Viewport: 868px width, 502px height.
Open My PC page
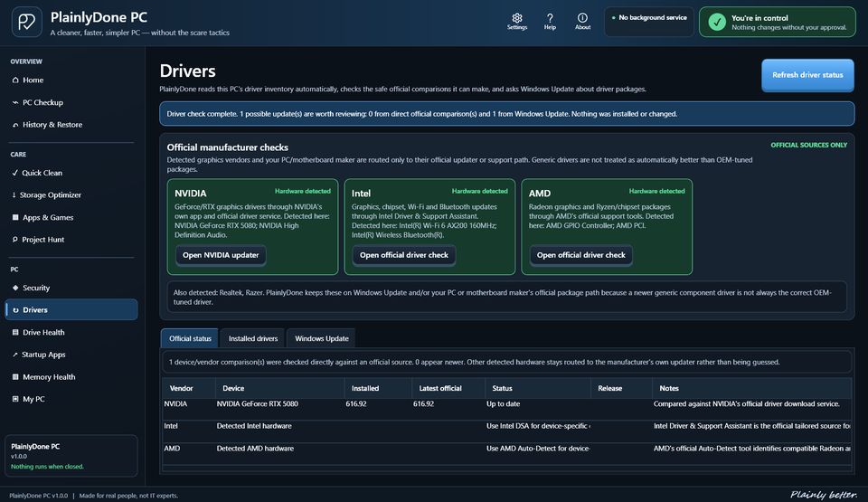point(71,399)
